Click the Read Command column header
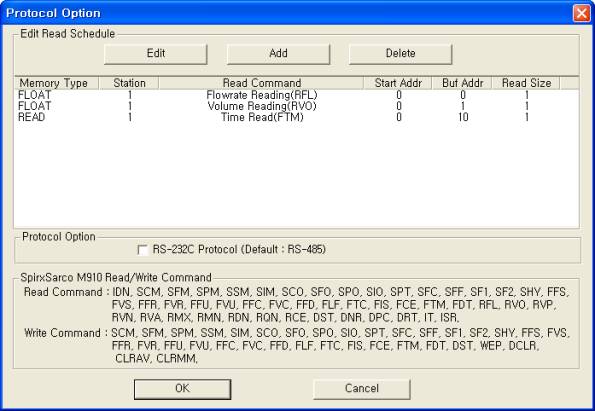Image resolution: width=595 pixels, height=411 pixels. [261, 83]
